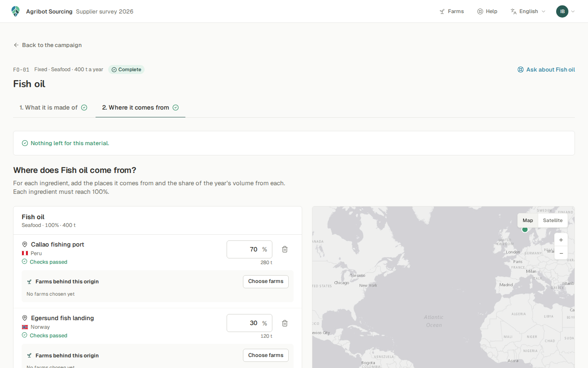Switch map to Satellite view
Screen dimensions: 588x368
tap(553, 220)
